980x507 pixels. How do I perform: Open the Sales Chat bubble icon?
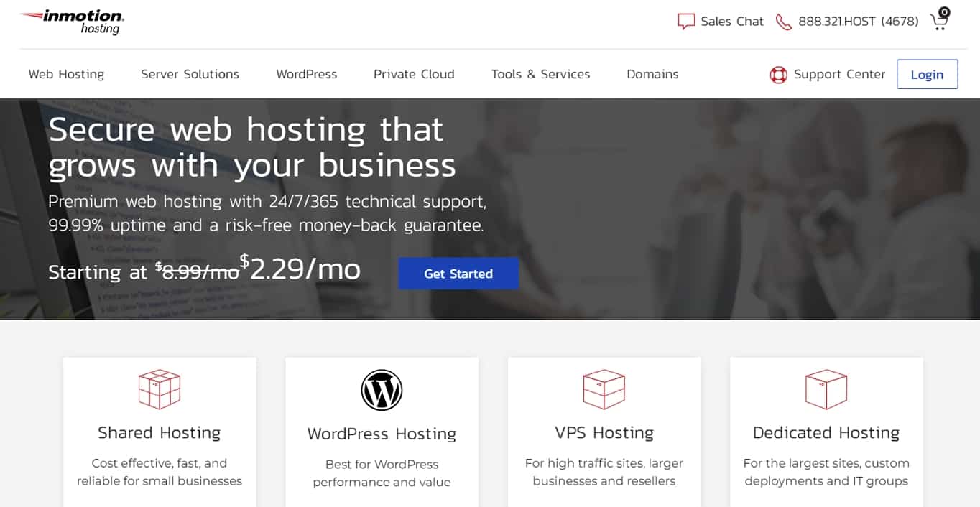(x=686, y=22)
